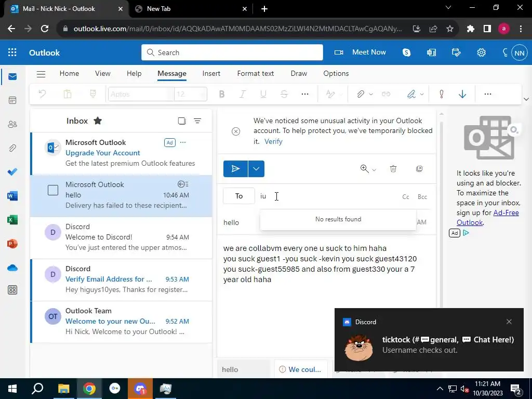Open the font name Aptos dropdown
This screenshot has height=399, width=532.
point(141,94)
